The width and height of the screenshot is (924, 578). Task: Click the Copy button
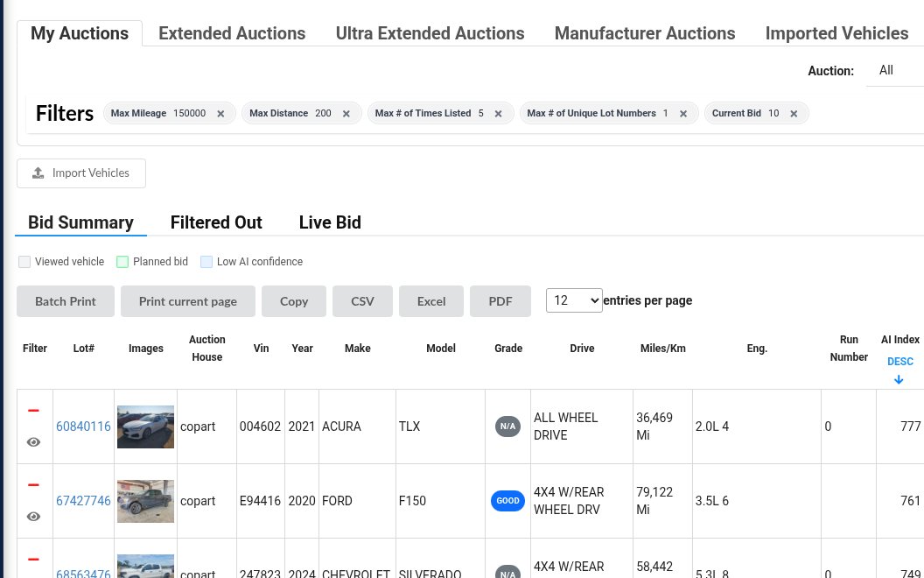pyautogui.click(x=294, y=301)
